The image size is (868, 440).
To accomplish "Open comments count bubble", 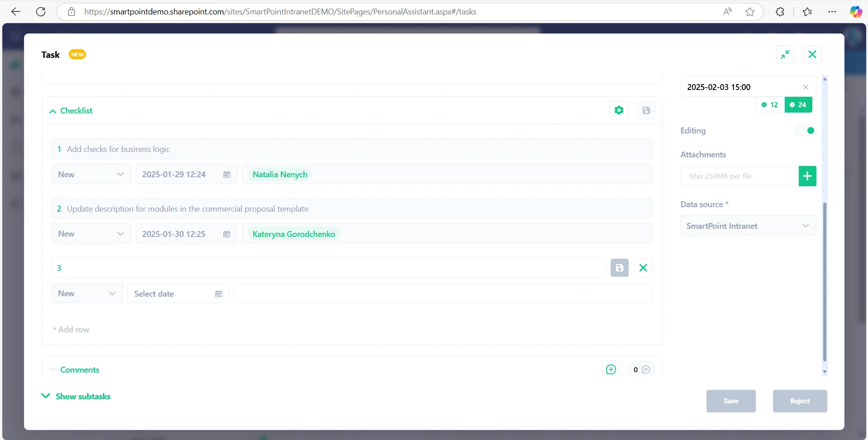I will [x=641, y=369].
